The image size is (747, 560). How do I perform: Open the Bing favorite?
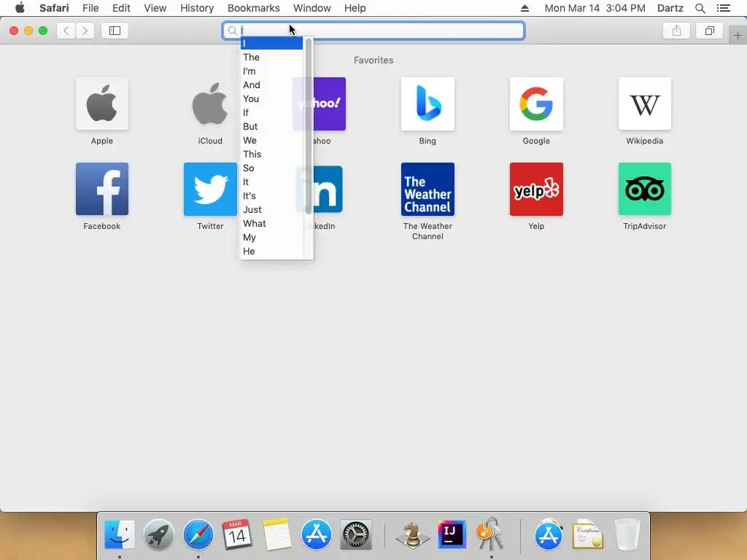pyautogui.click(x=427, y=104)
